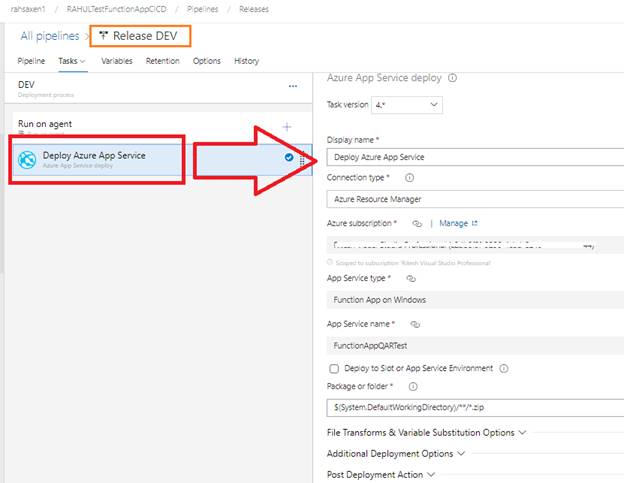Screen dimensions: 624x483
Task: Switch to the Pipeline tab
Action: [x=31, y=61]
